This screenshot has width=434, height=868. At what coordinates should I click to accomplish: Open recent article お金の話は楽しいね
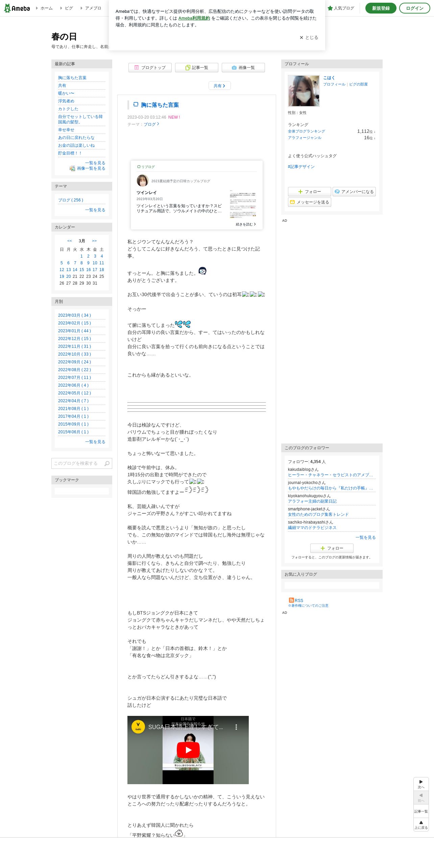[76, 145]
